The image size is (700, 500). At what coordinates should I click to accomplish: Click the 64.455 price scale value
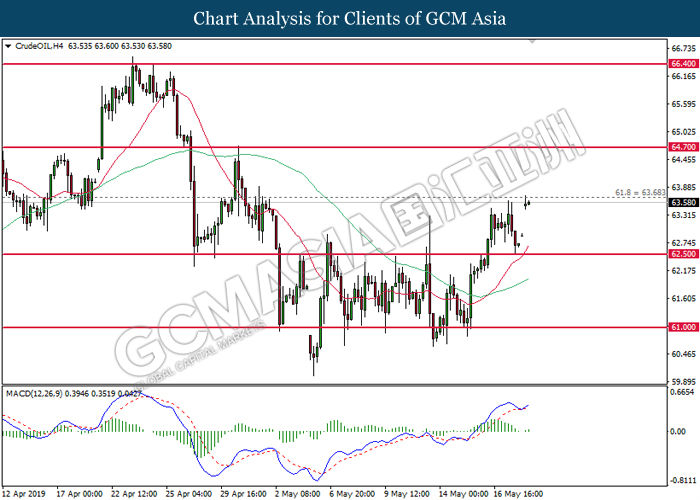pyautogui.click(x=683, y=160)
